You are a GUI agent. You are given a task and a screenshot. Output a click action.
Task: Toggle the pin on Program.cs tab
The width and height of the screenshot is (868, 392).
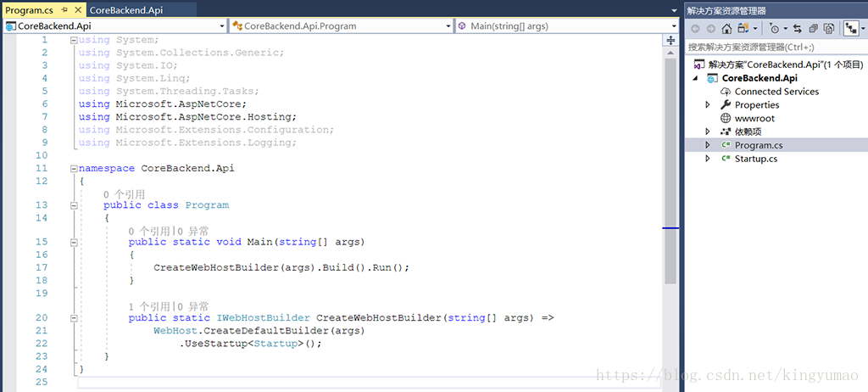[x=64, y=10]
